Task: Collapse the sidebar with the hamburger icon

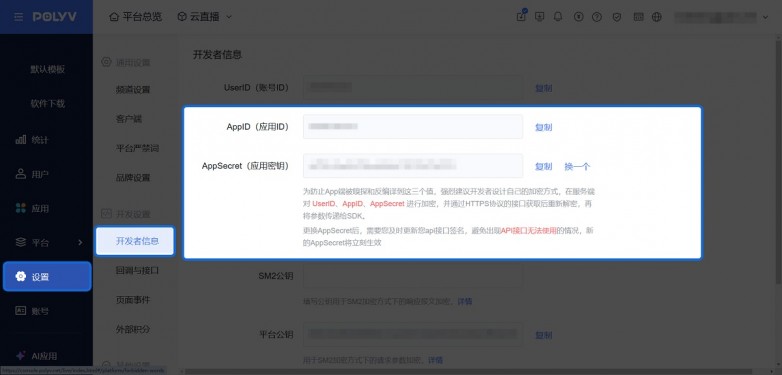Action: pyautogui.click(x=18, y=17)
